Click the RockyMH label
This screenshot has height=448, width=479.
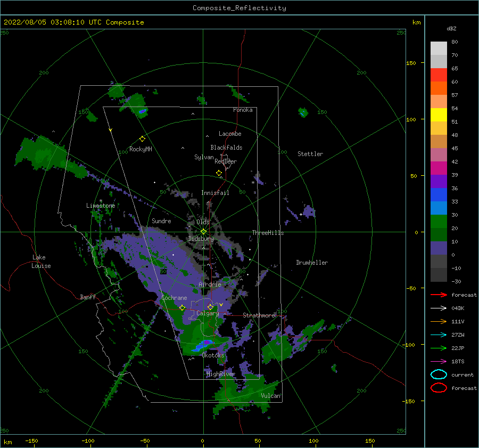pyautogui.click(x=141, y=149)
